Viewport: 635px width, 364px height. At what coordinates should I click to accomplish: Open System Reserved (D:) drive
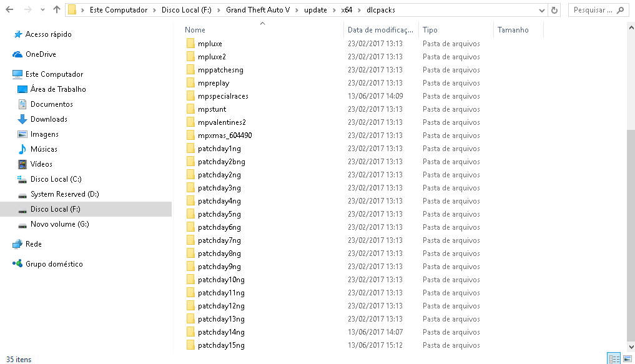64,194
